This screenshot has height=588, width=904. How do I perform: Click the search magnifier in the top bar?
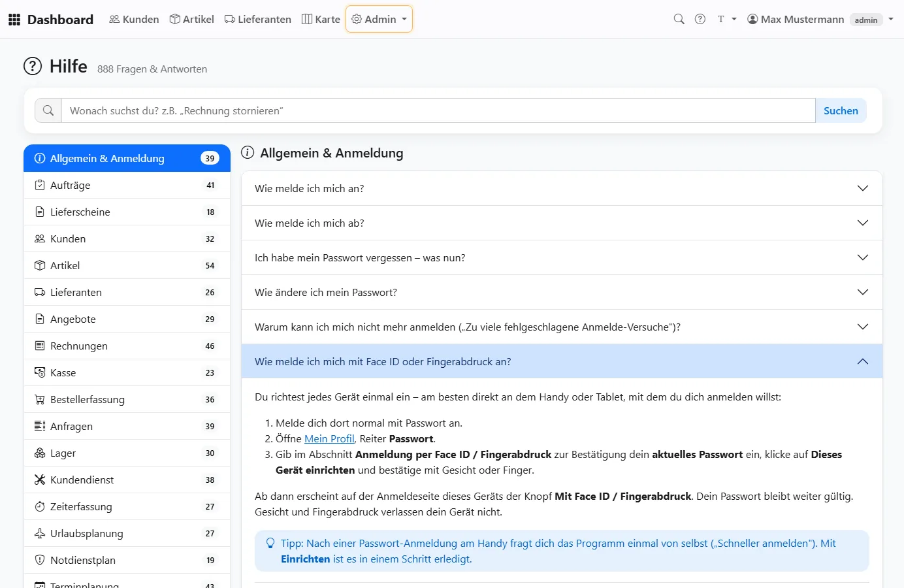click(679, 20)
